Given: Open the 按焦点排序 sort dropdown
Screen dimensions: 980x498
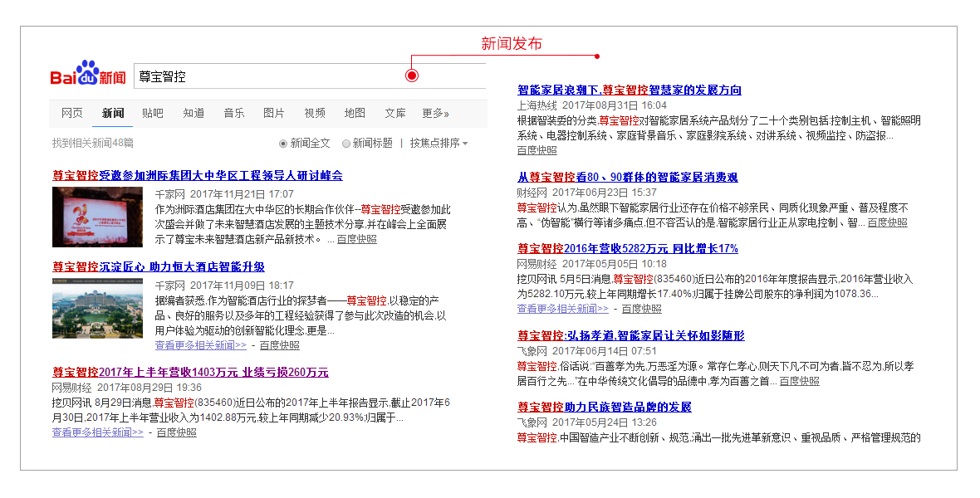Looking at the screenshot, I should coord(439,143).
